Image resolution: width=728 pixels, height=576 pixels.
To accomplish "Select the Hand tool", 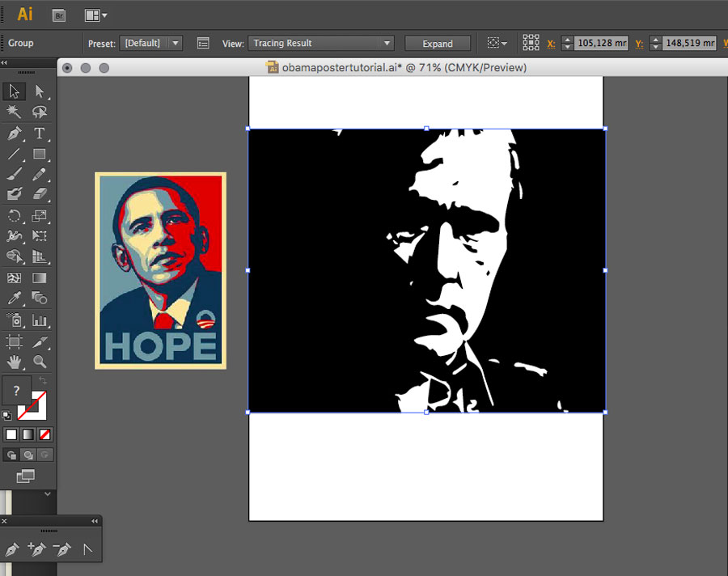I will pyautogui.click(x=14, y=362).
